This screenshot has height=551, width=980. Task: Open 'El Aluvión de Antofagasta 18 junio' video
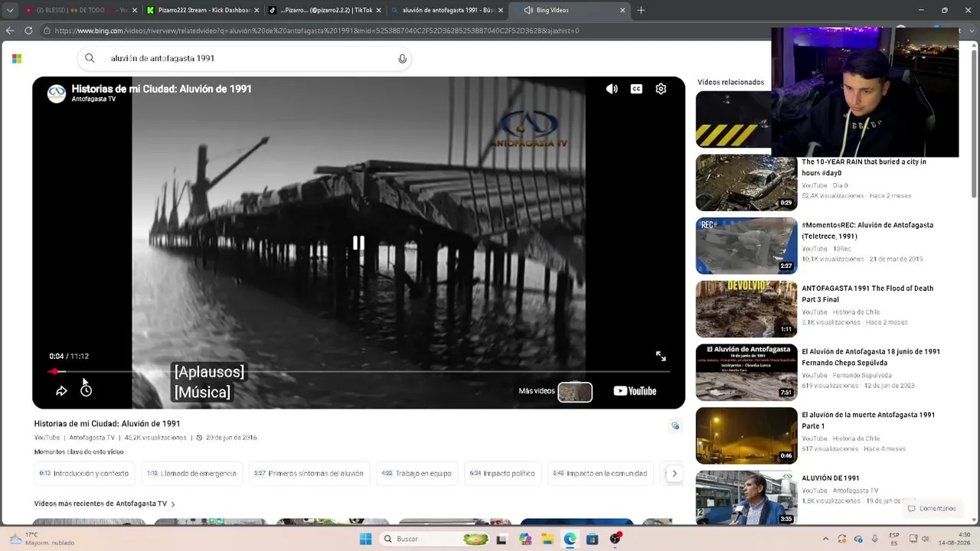click(x=871, y=357)
